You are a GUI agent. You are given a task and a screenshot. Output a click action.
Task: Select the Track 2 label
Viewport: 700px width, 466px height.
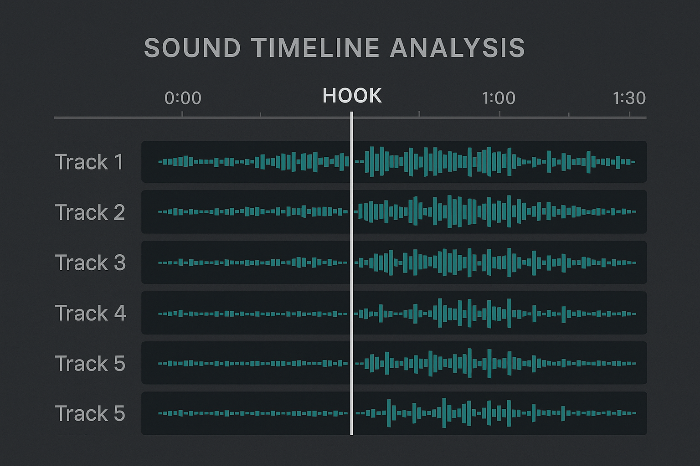90,212
